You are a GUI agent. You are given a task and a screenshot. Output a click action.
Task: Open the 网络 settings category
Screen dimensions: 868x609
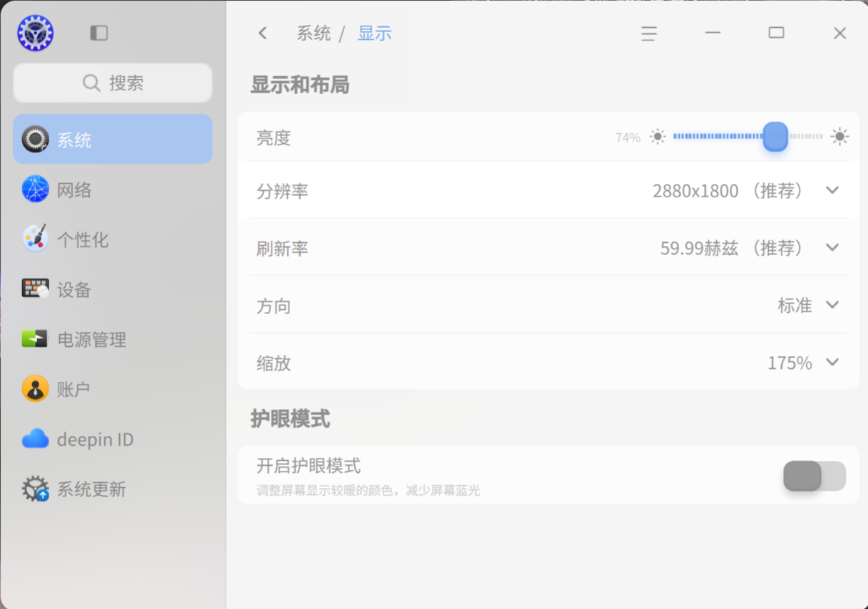[x=113, y=189]
